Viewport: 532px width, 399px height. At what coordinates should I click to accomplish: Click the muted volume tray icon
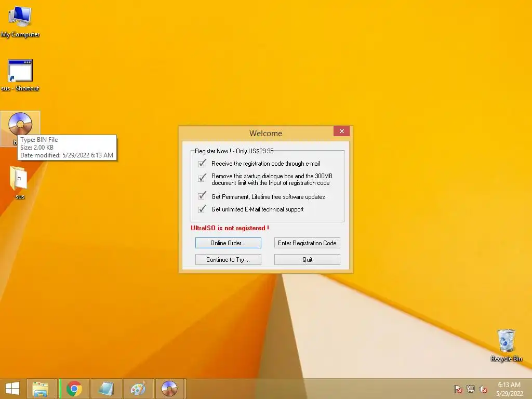point(483,389)
